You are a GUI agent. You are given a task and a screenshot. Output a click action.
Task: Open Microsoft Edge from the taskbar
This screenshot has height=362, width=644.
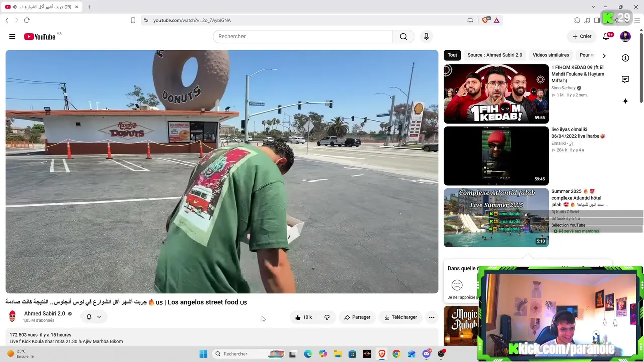(308, 354)
